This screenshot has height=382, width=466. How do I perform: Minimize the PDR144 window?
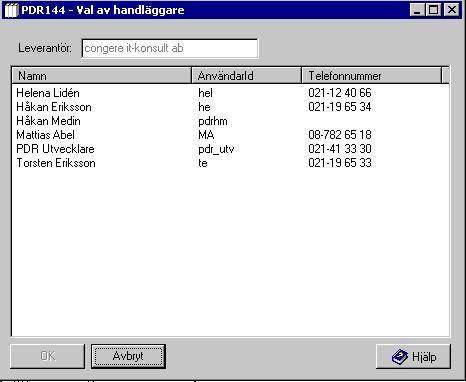417,10
